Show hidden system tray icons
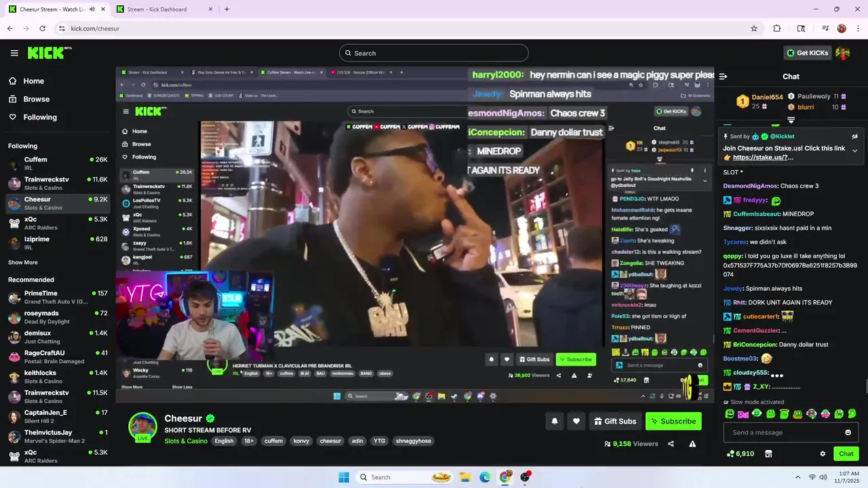Image resolution: width=868 pixels, height=488 pixels. [x=797, y=477]
